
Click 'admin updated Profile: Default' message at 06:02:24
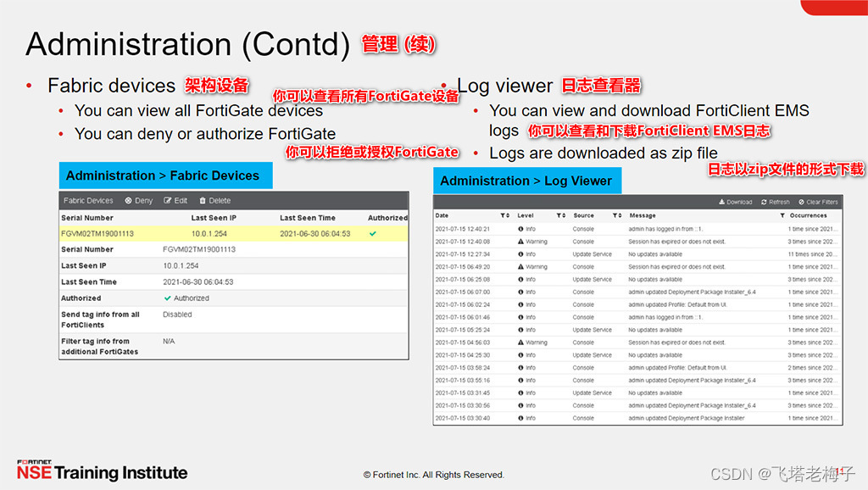click(677, 304)
